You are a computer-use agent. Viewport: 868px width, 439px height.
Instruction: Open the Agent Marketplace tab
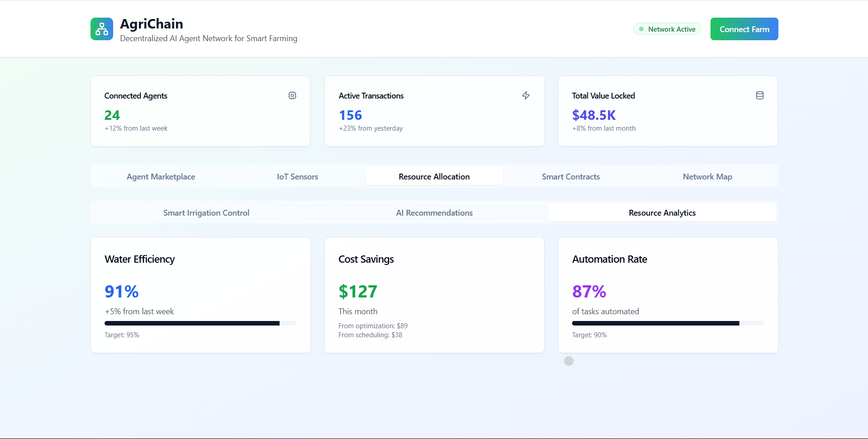pyautogui.click(x=161, y=176)
